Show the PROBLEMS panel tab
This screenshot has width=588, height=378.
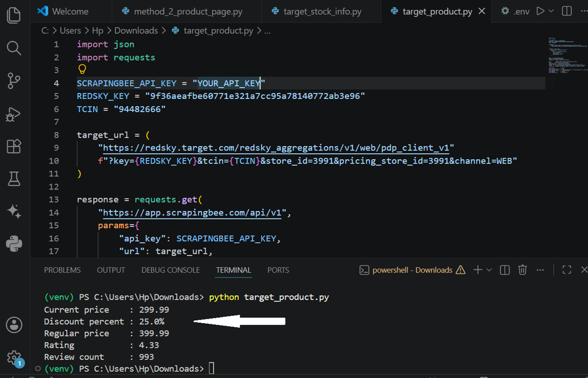(62, 270)
